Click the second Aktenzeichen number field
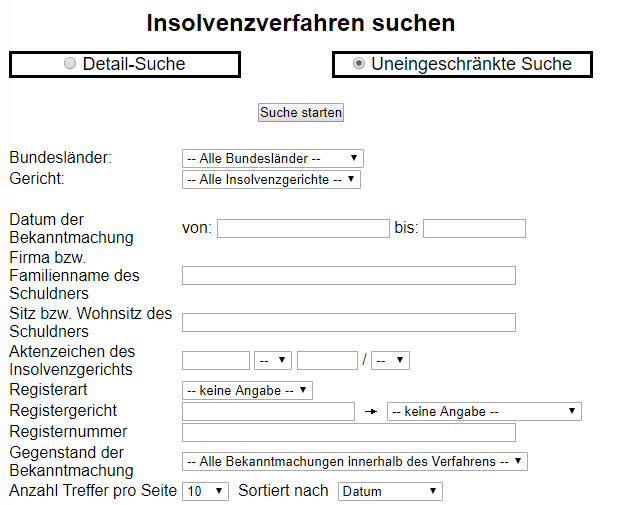Screen dimensions: 618x505 coord(327,360)
